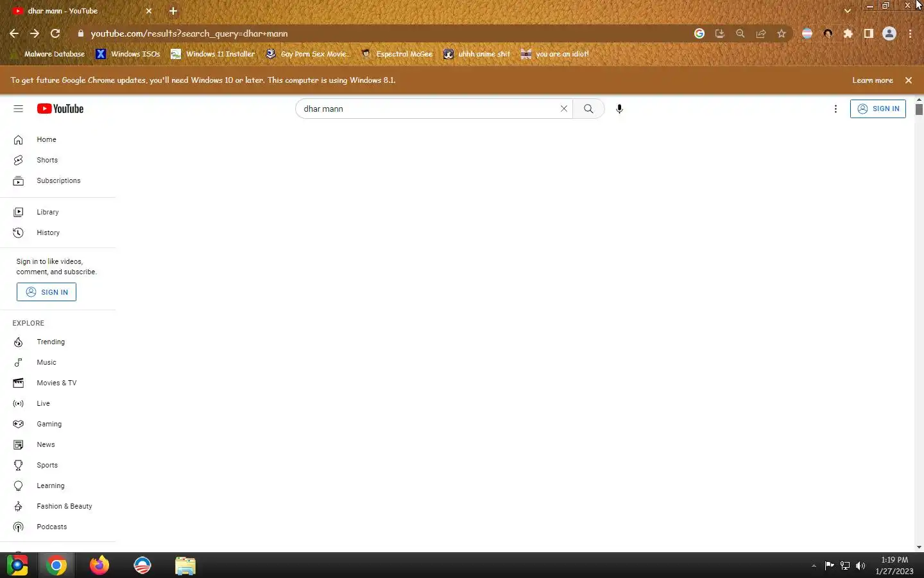Screen dimensions: 924x578
Task: Start voice search with the microphone
Action: (x=619, y=109)
